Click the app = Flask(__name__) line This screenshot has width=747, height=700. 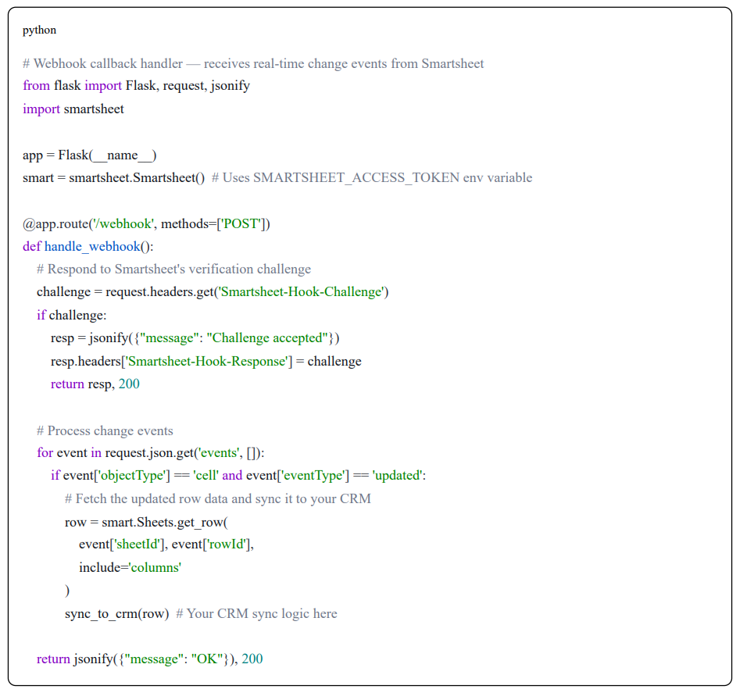click(x=90, y=155)
